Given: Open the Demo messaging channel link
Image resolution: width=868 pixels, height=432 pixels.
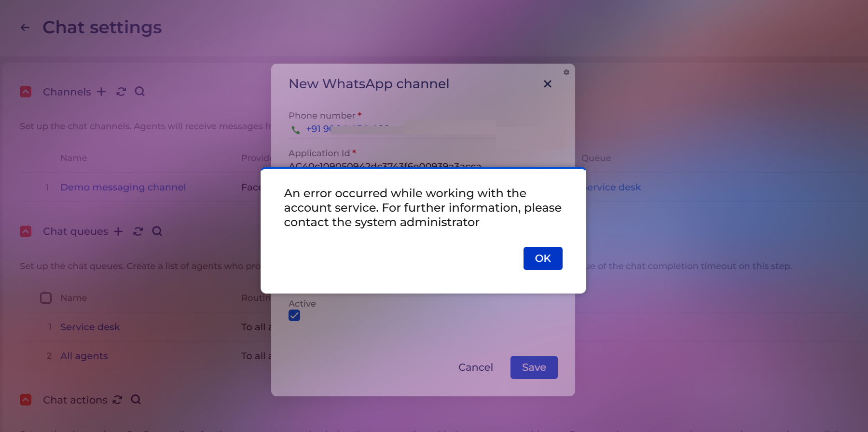Looking at the screenshot, I should point(123,187).
